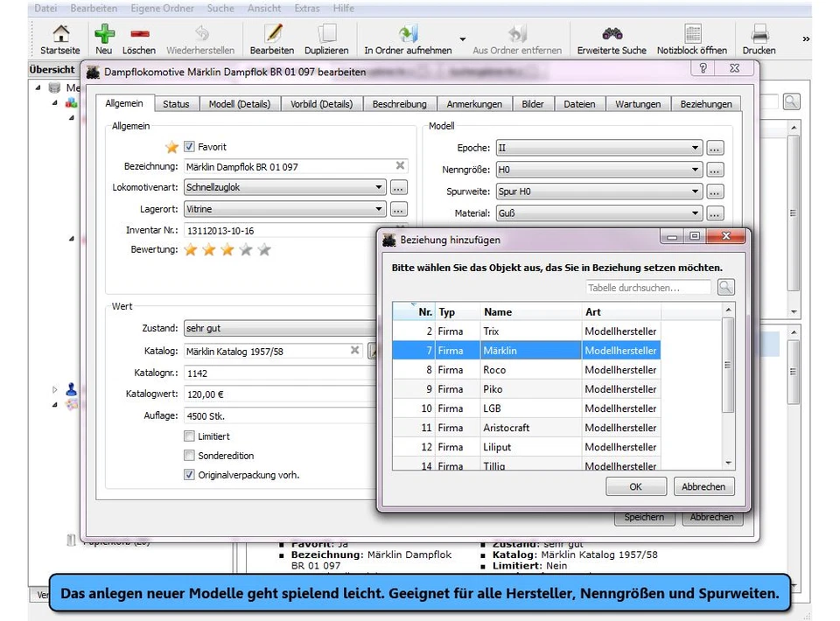Open the Beschreibung tab
Viewport: 840px width, 621px height.
[399, 104]
